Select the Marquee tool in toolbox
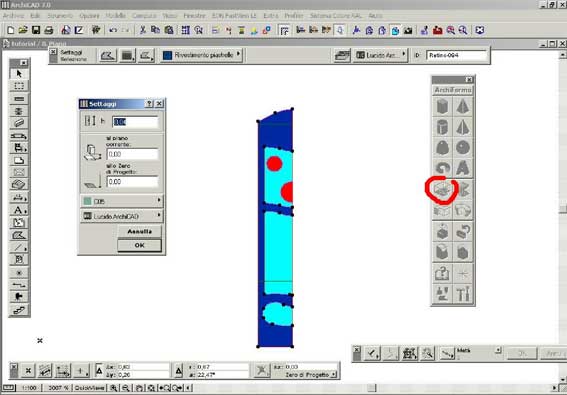Screen dimensions: 567x395 [19, 86]
